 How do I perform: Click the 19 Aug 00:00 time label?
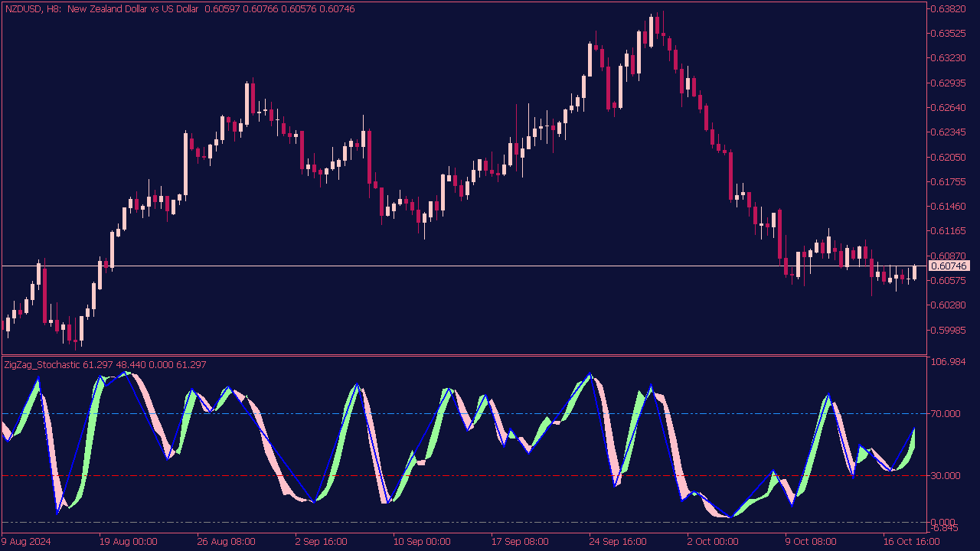pyautogui.click(x=128, y=542)
